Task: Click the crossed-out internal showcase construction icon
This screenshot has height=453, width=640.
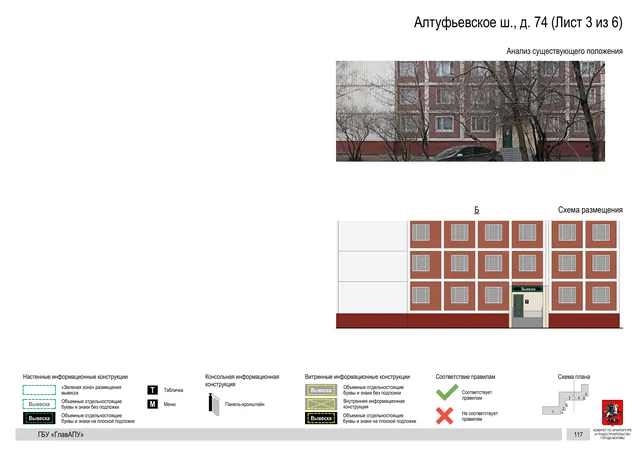Action: (x=321, y=404)
